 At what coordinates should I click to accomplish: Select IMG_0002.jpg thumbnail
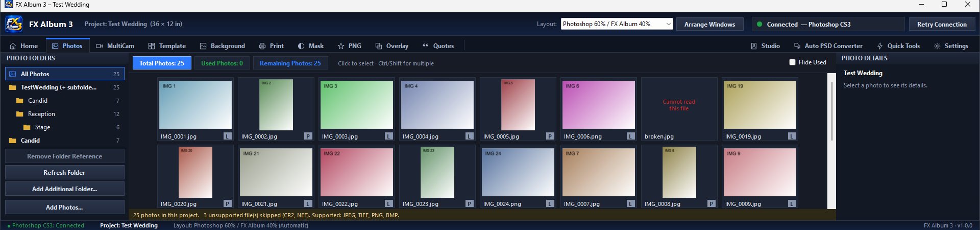click(276, 109)
